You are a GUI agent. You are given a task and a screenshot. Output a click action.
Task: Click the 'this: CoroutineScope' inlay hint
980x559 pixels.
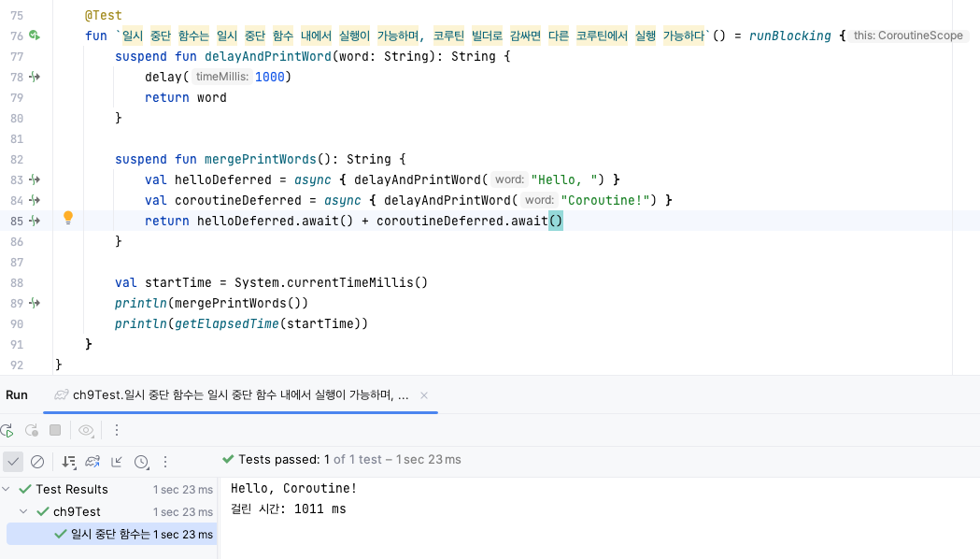(x=908, y=36)
